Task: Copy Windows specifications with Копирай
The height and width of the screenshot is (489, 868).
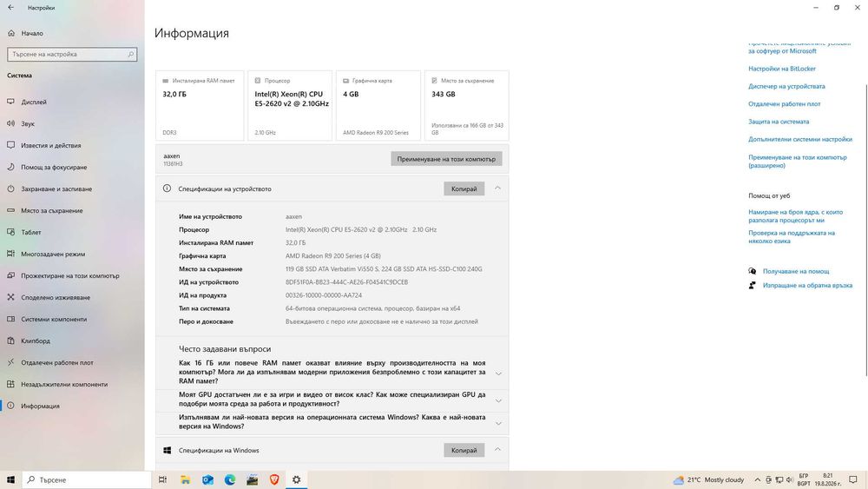Action: click(x=464, y=450)
